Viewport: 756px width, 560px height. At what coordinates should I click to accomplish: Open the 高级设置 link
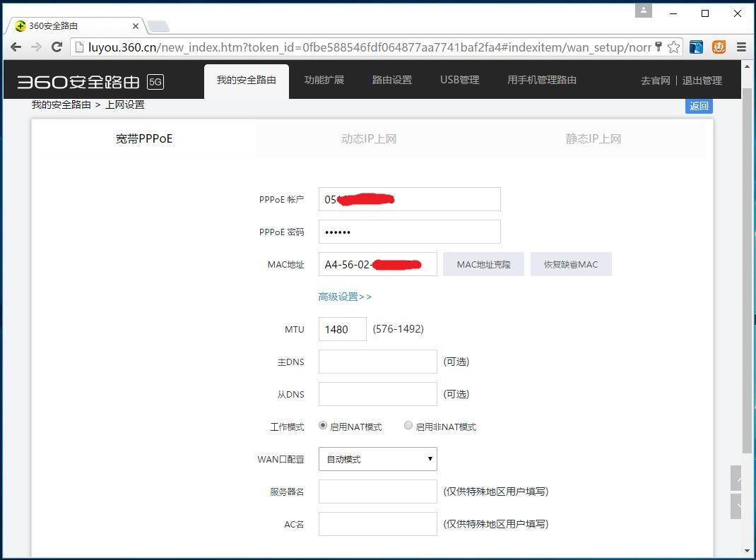[x=344, y=297]
